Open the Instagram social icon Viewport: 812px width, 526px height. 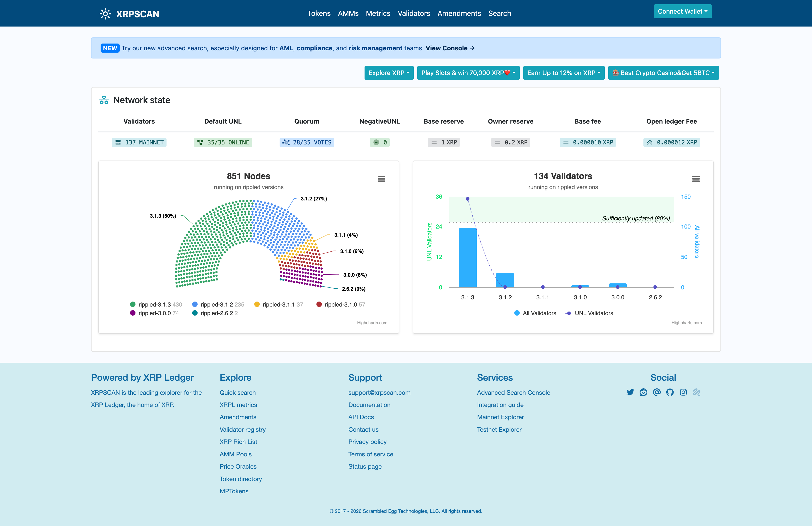[683, 392]
